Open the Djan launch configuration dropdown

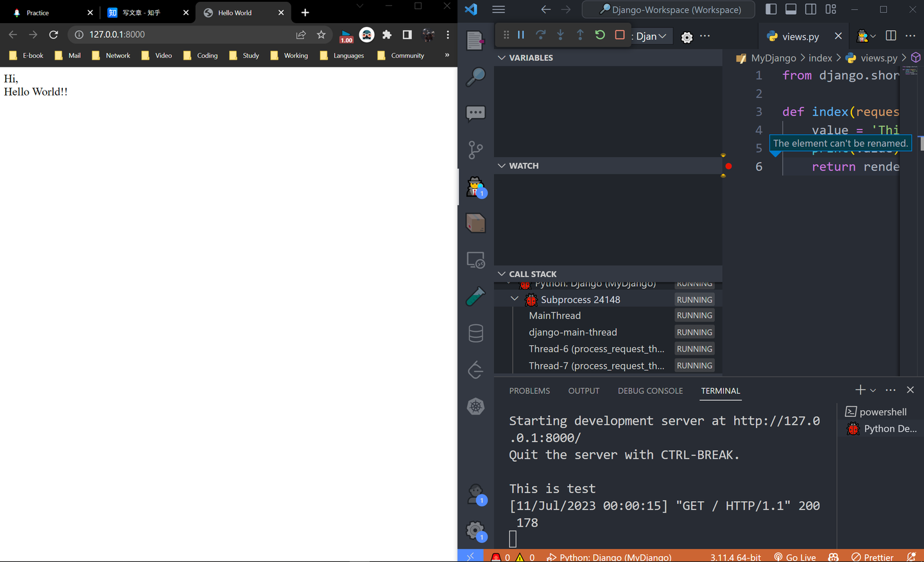[x=652, y=36]
